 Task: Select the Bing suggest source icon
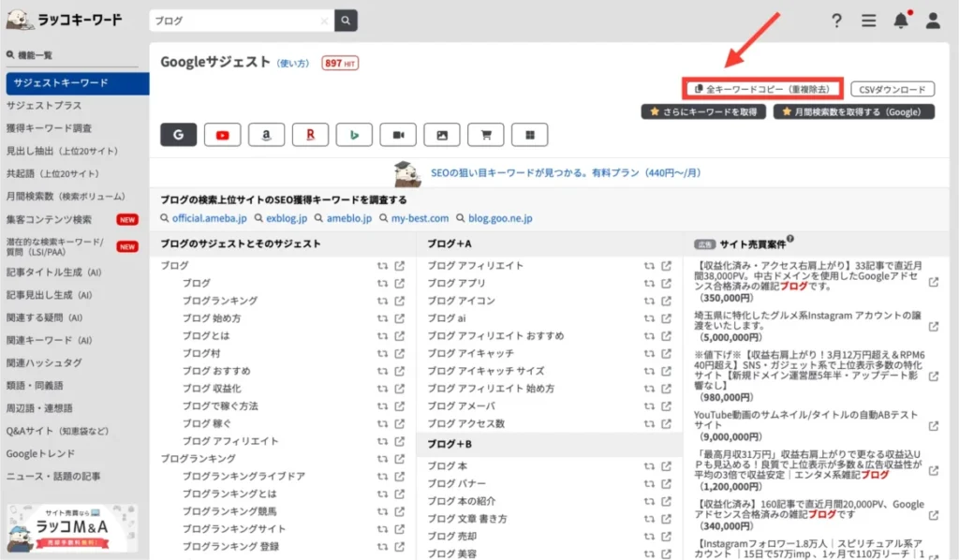[x=354, y=135]
